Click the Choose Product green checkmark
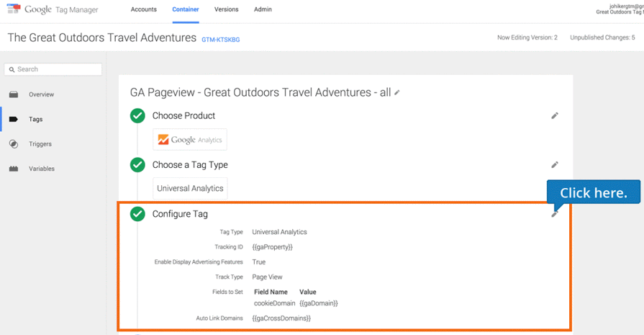 [137, 116]
